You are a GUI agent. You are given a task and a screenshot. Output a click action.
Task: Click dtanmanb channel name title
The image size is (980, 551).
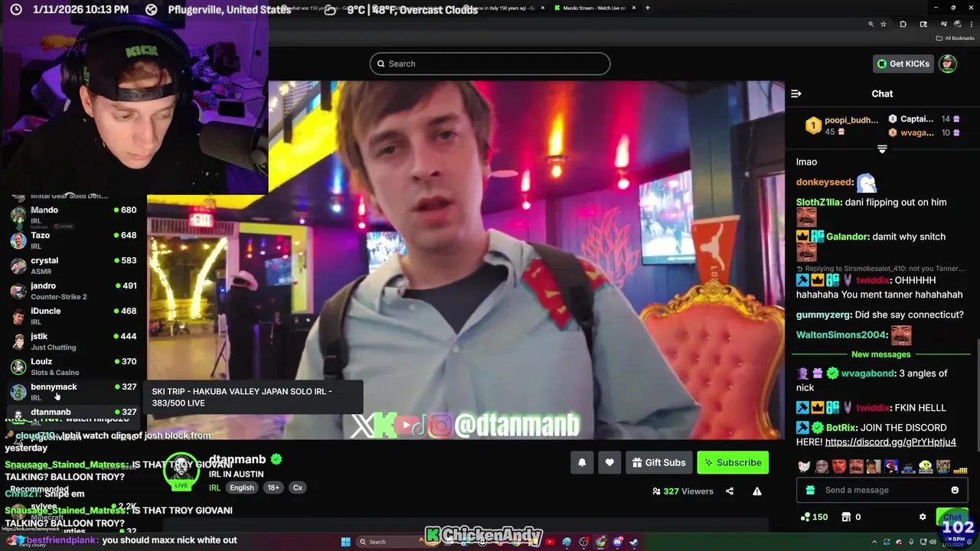point(237,459)
